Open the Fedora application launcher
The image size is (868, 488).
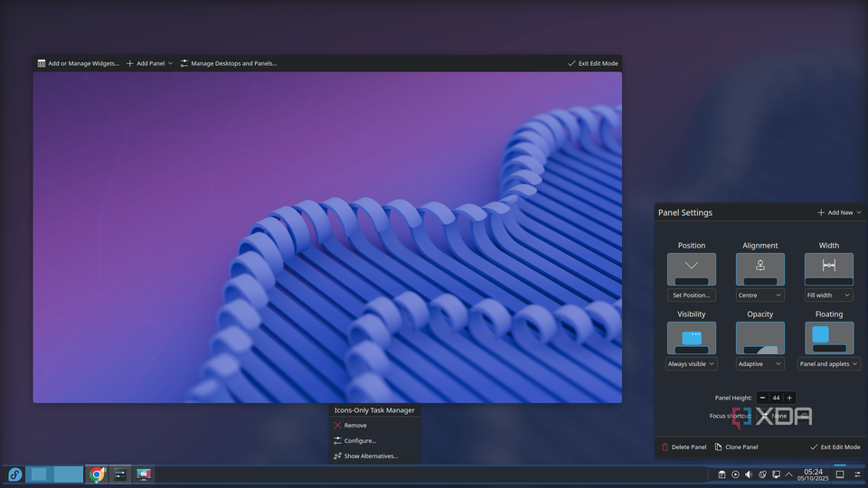[15, 474]
